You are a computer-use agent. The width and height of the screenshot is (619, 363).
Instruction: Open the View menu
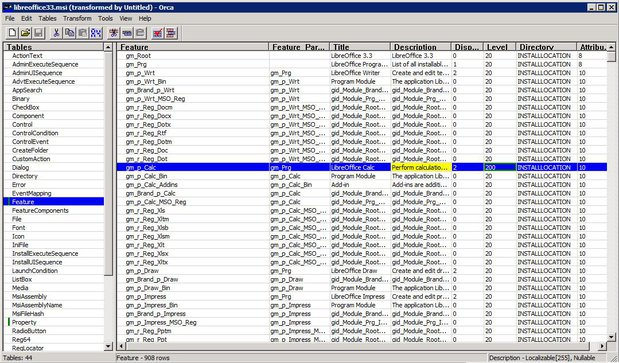(126, 19)
